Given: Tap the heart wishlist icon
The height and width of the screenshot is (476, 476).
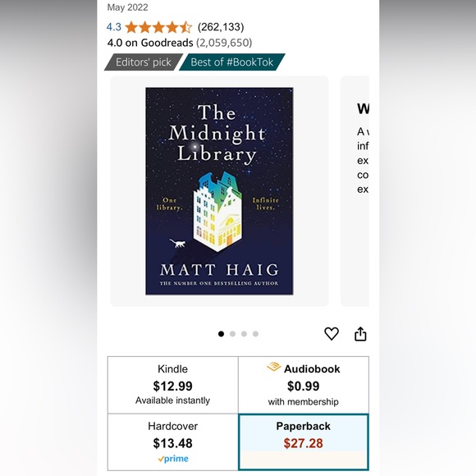Looking at the screenshot, I should point(332,334).
